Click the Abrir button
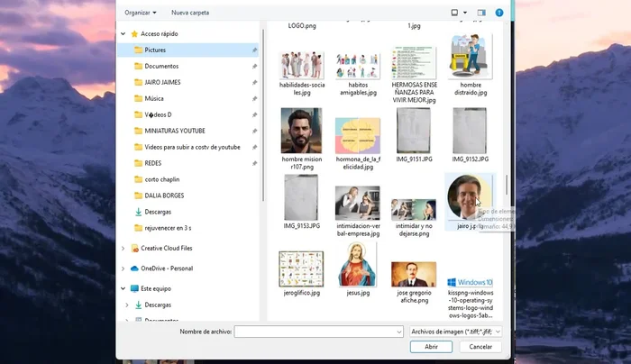Viewport: 631px width, 364px height. click(431, 347)
